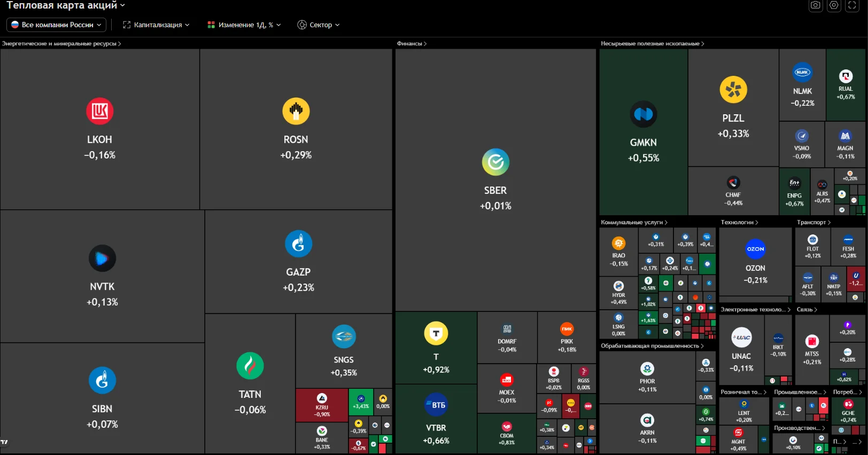Take a snapshot with the camera icon
Screen dimensions: 868x455
[816, 5]
